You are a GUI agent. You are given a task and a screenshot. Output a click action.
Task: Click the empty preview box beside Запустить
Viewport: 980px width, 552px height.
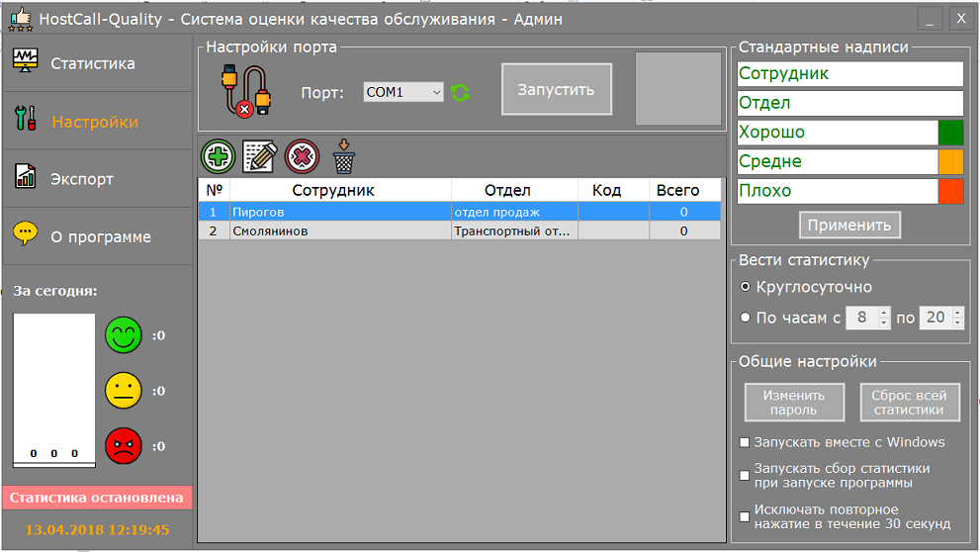[x=678, y=89]
